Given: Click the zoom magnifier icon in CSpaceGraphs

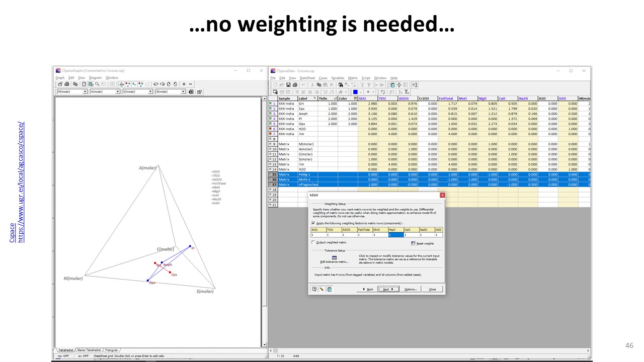Looking at the screenshot, I should coord(97,84).
